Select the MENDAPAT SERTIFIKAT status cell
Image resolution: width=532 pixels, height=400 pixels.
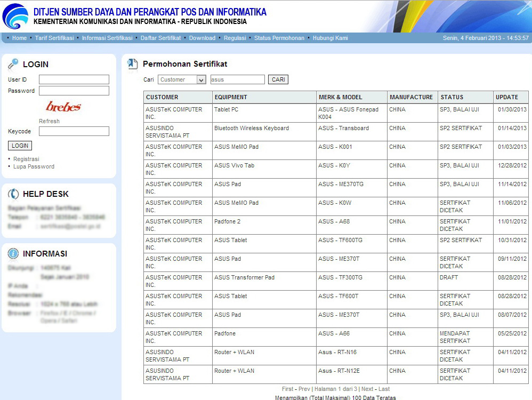(x=465, y=337)
